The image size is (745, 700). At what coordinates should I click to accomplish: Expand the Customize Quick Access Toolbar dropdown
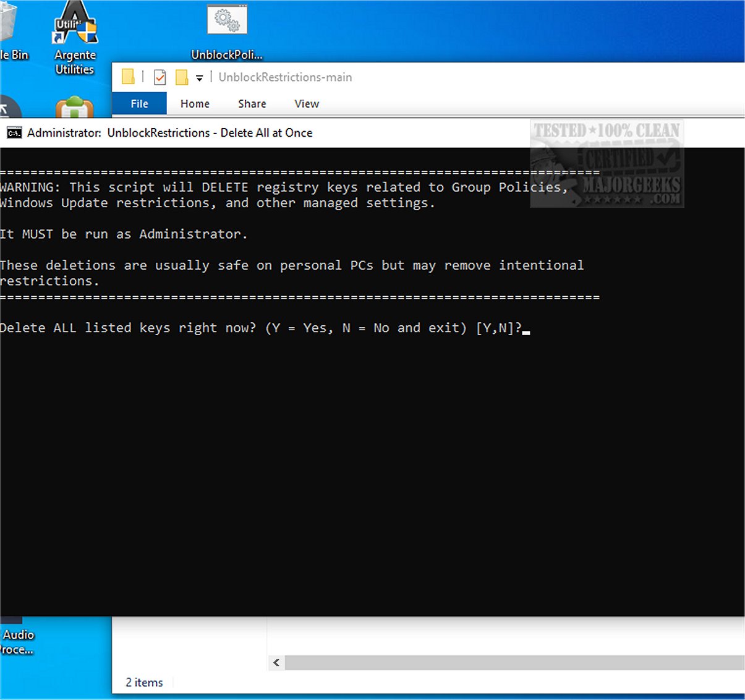(199, 78)
